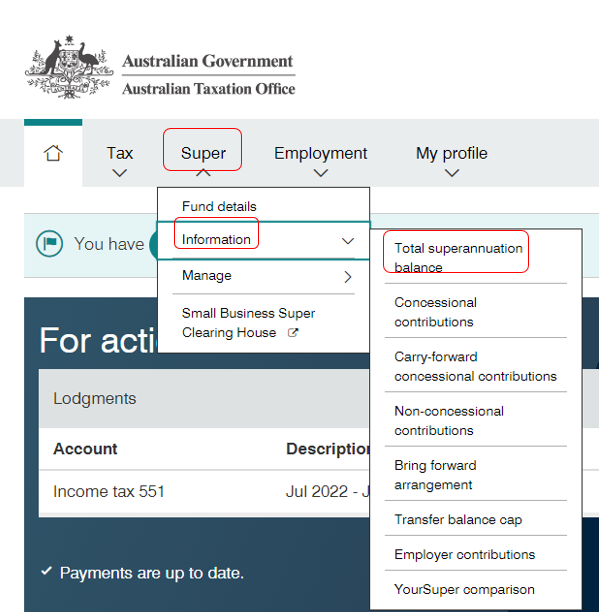Open the Super menu
This screenshot has height=612, width=605.
[203, 153]
